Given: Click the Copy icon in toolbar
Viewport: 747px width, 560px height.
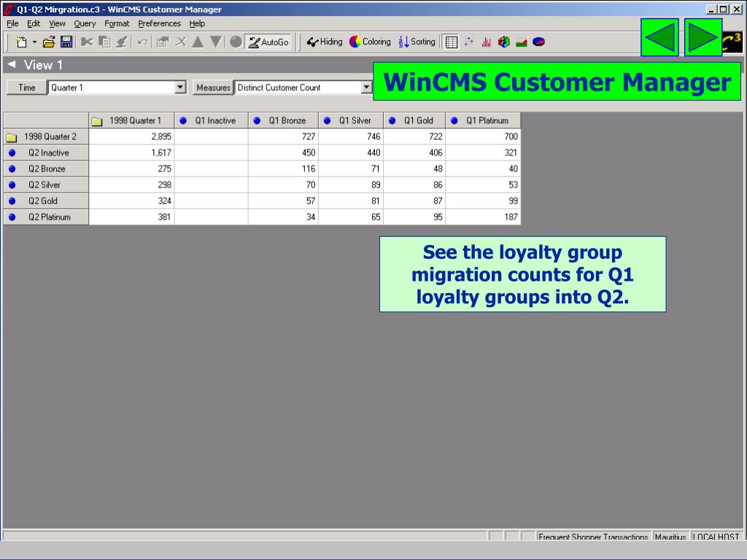Looking at the screenshot, I should (104, 42).
